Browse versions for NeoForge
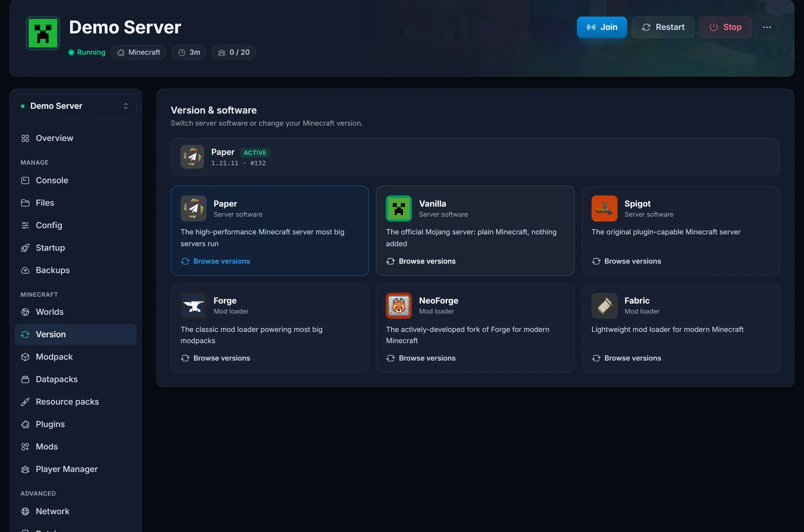The width and height of the screenshot is (804, 532). click(421, 358)
